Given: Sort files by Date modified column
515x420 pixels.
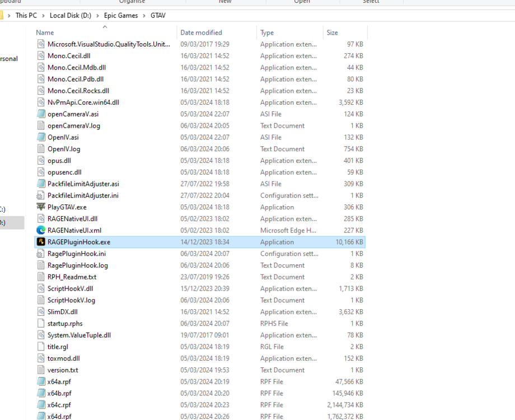Looking at the screenshot, I should click(x=202, y=32).
